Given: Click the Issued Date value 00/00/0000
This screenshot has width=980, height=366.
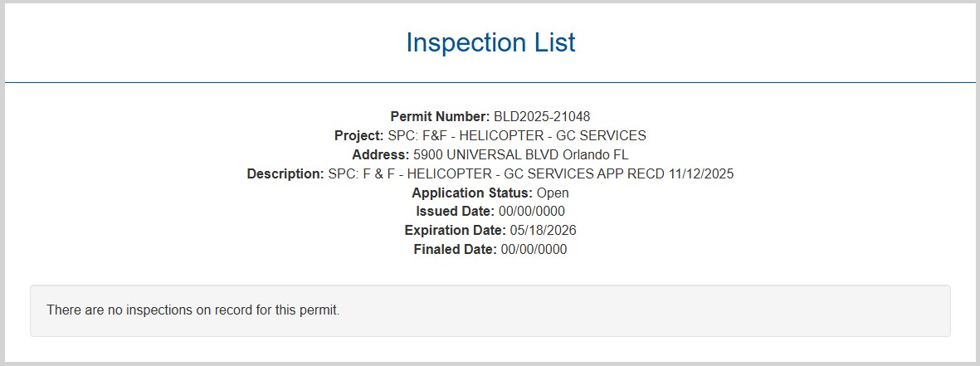Looking at the screenshot, I should point(532,212).
